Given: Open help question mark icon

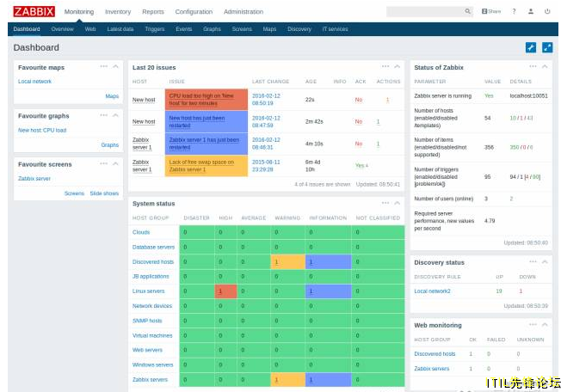Looking at the screenshot, I should click(515, 11).
